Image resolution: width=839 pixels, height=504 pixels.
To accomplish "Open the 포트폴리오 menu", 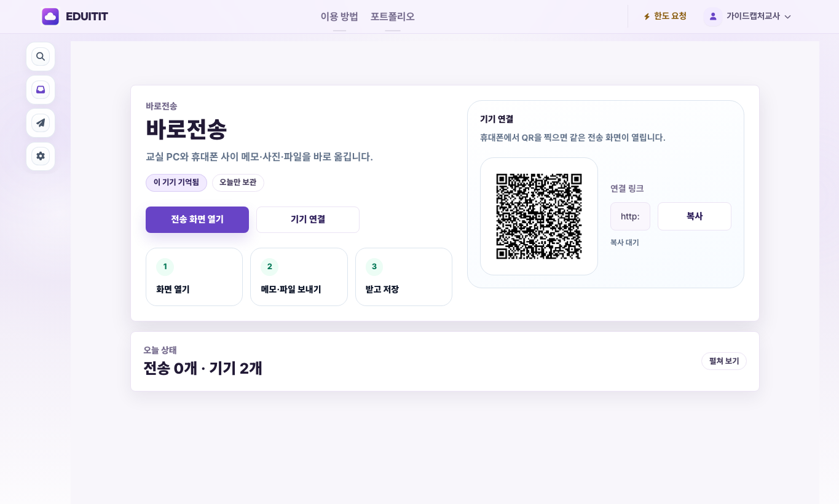I will click(x=393, y=17).
